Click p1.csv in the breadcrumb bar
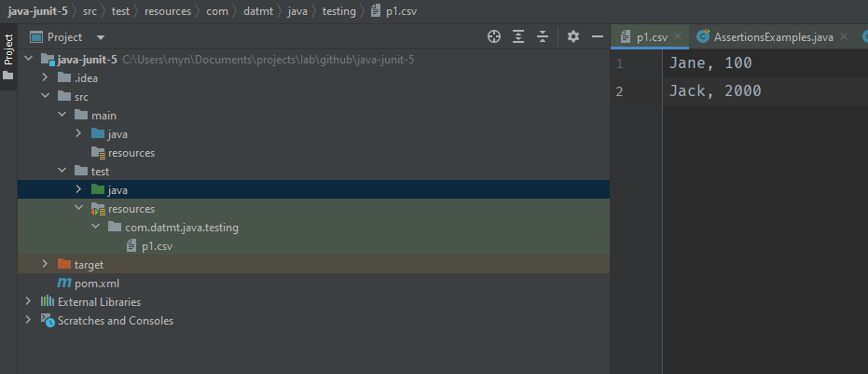Viewport: 868px width, 374px height. (x=401, y=11)
